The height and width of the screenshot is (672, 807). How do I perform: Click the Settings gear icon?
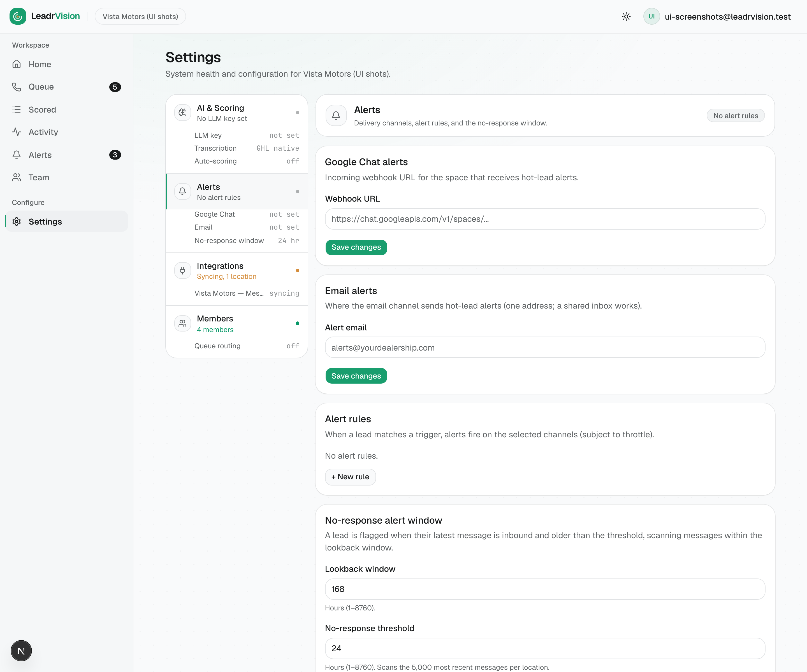pos(17,221)
